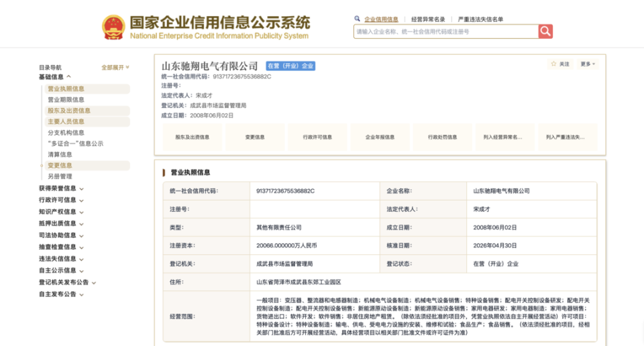Open 营业执照信息 in the sidebar

pos(87,89)
